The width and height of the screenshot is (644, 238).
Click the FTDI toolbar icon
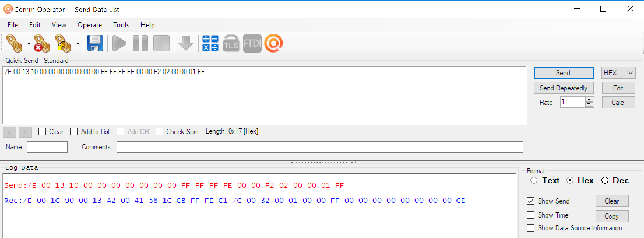tap(252, 43)
